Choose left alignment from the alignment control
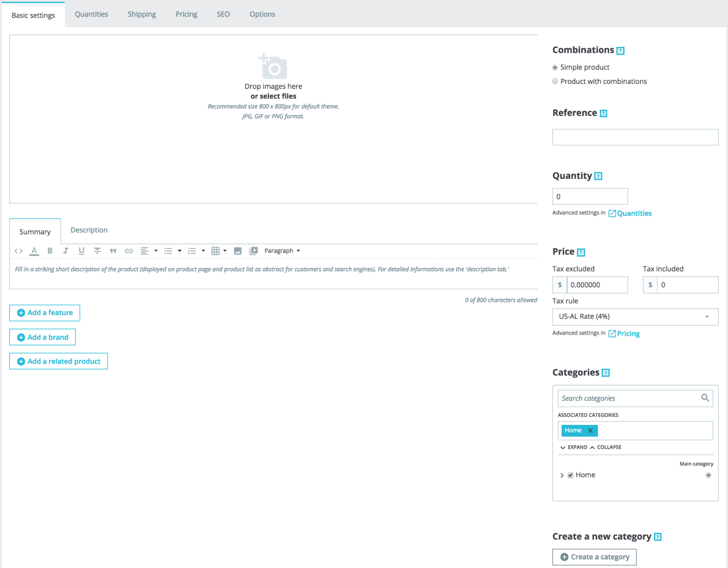This screenshot has height=568, width=728. point(145,251)
